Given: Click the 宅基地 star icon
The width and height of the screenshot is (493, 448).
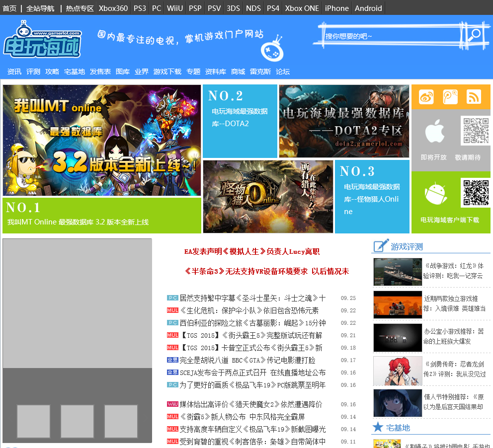Looking at the screenshot, I should (378, 427).
